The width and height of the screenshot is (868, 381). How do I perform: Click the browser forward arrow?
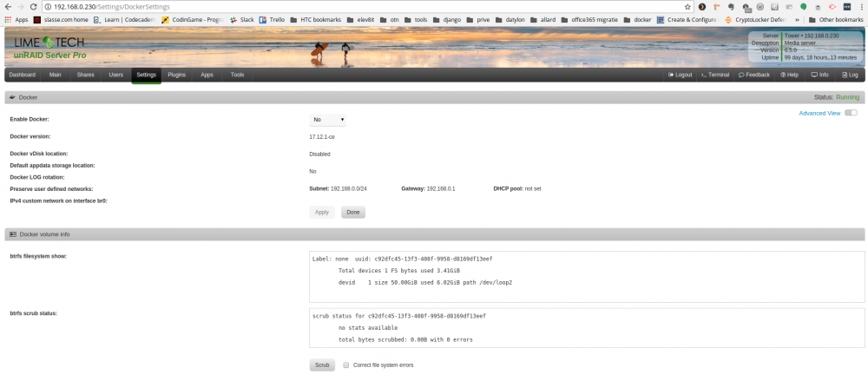coord(21,7)
